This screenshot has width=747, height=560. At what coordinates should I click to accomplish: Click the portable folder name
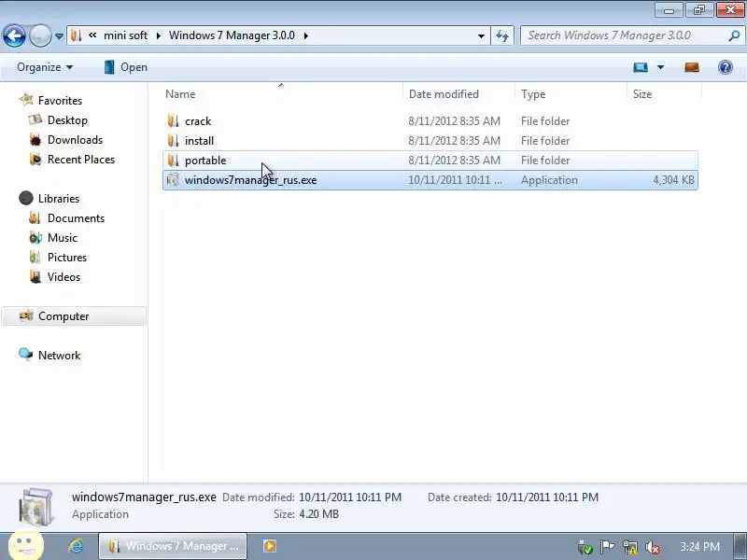point(205,160)
